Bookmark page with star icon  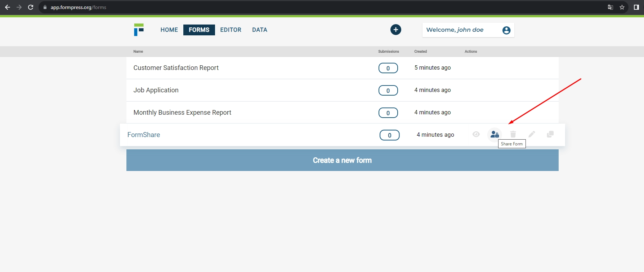click(x=622, y=7)
